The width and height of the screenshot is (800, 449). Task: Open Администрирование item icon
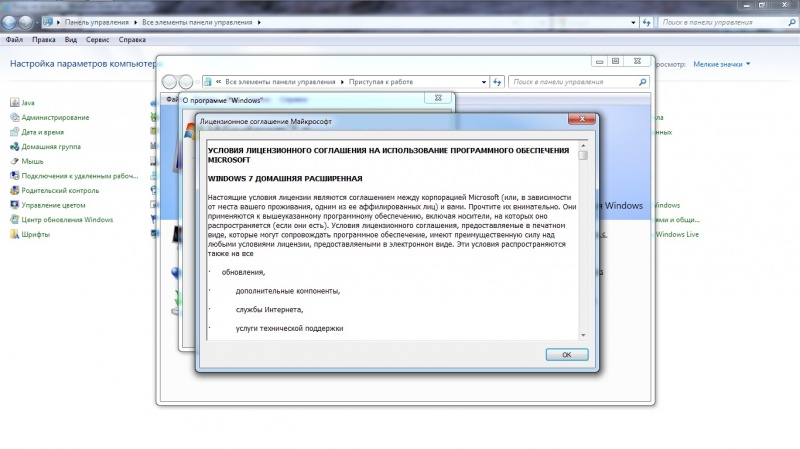tap(14, 117)
